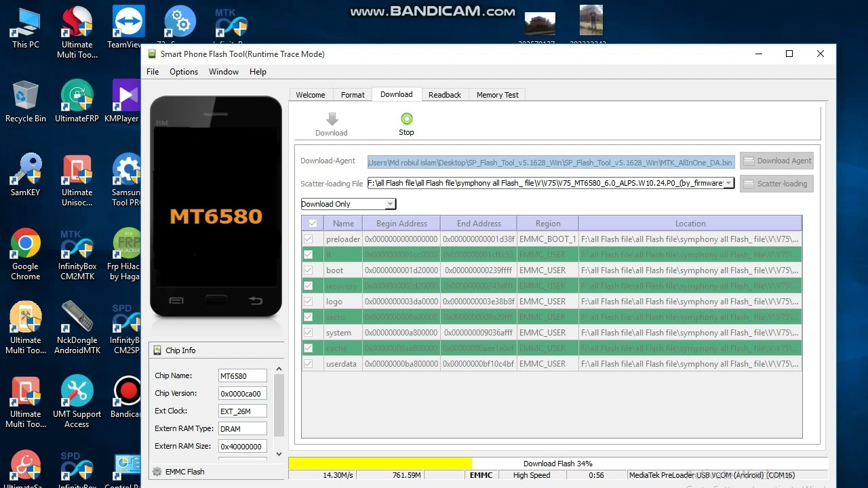Toggle the preloader partition checkbox
Screen dimensions: 868x488
pyautogui.click(x=309, y=239)
